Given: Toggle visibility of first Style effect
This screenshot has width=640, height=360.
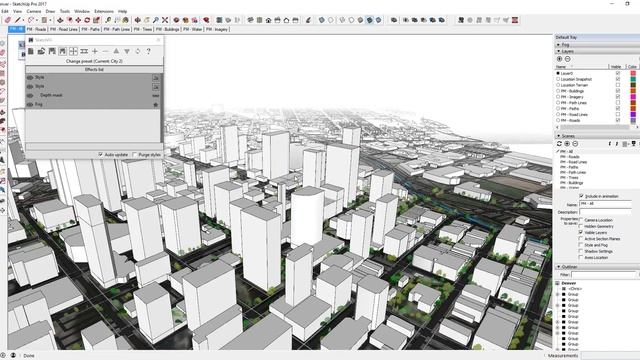Looking at the screenshot, I should point(30,78).
